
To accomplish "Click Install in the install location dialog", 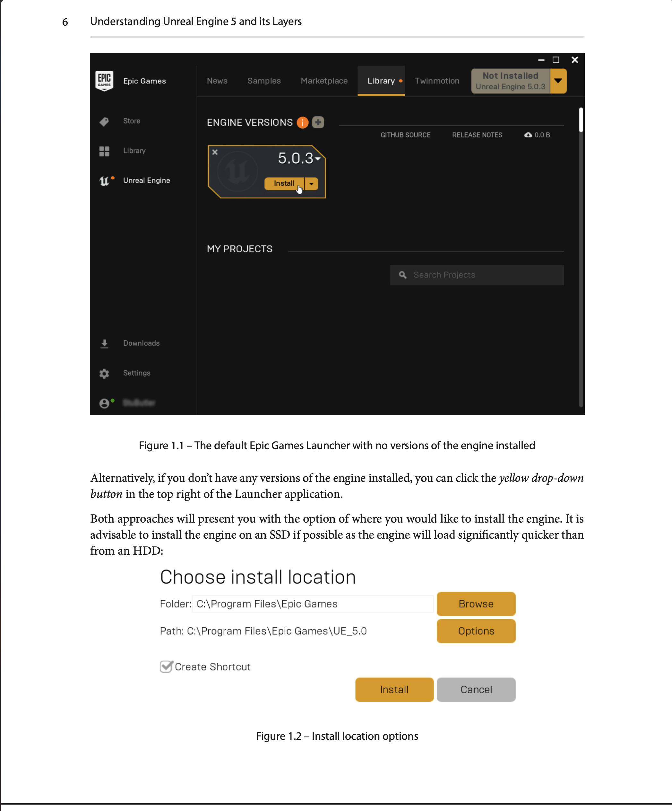I will pyautogui.click(x=394, y=689).
